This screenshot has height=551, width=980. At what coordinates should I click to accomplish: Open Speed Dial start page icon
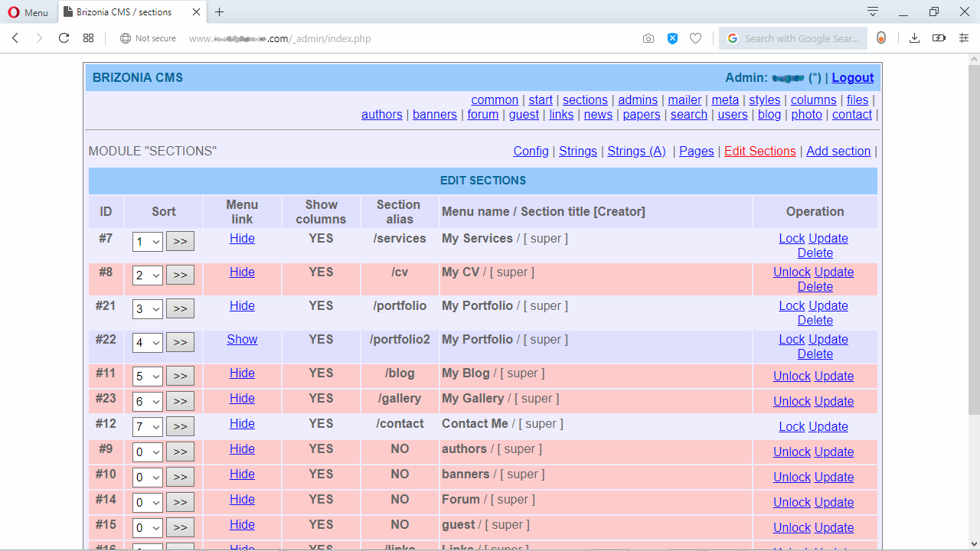point(89,38)
